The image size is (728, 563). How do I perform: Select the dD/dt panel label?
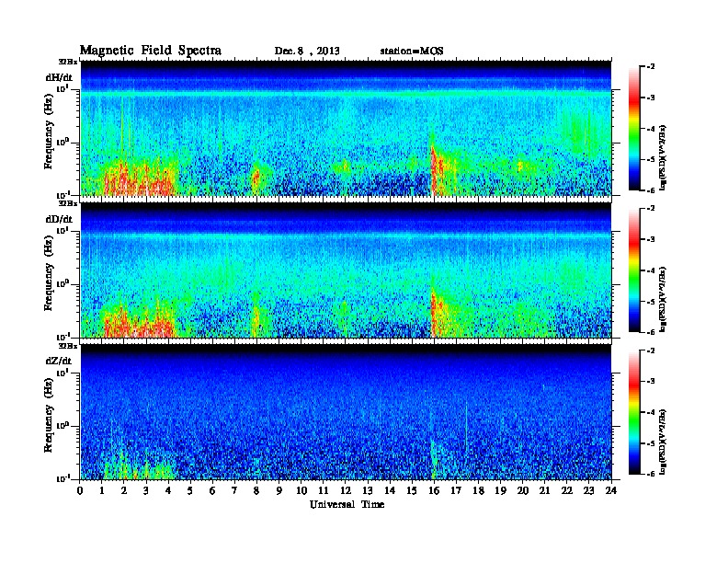pyautogui.click(x=59, y=219)
